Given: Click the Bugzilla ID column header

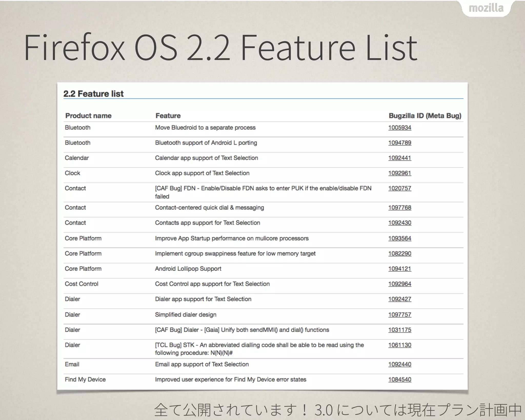Looking at the screenshot, I should tap(425, 116).
